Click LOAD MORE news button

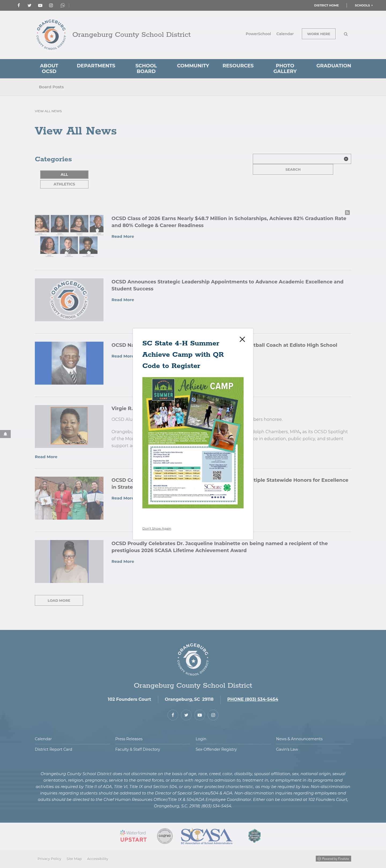[x=59, y=600]
